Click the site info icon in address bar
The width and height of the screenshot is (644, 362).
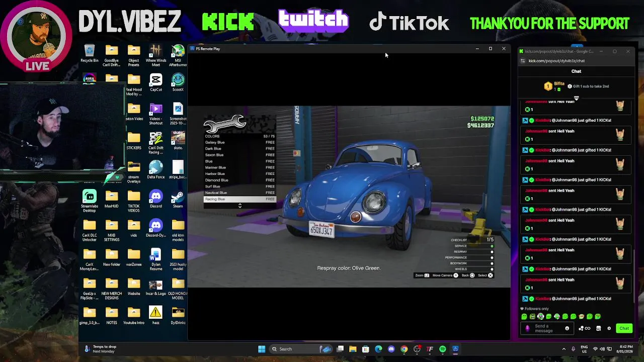pyautogui.click(x=523, y=61)
